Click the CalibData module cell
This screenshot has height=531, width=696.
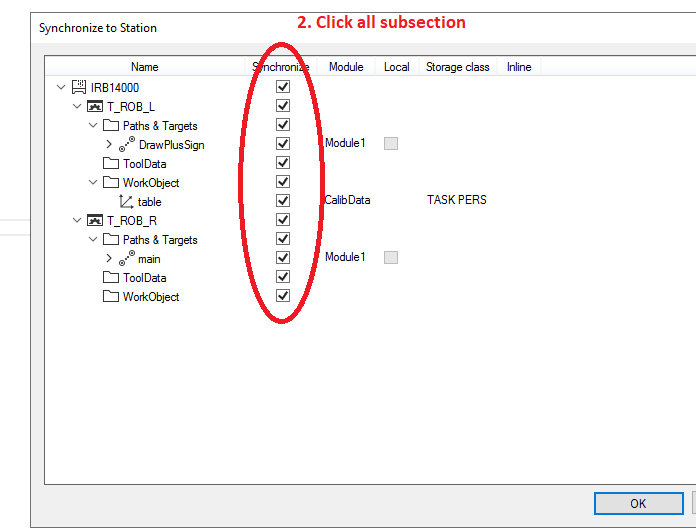pos(347,200)
